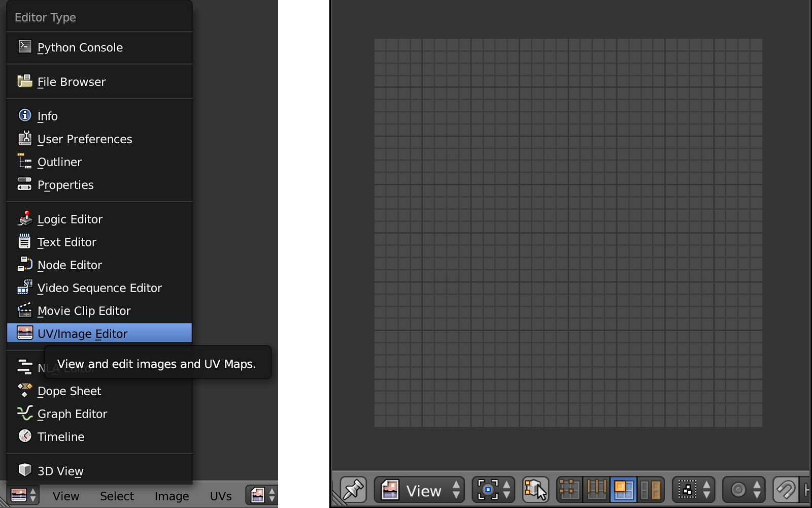Viewport: 812px width, 508px height.
Task: Choose File Browser editor type
Action: 99,82
